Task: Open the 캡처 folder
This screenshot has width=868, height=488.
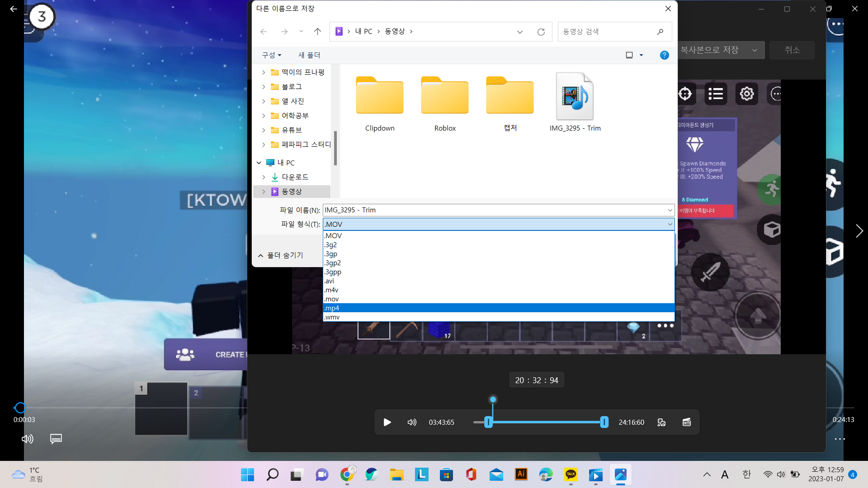Action: 510,103
